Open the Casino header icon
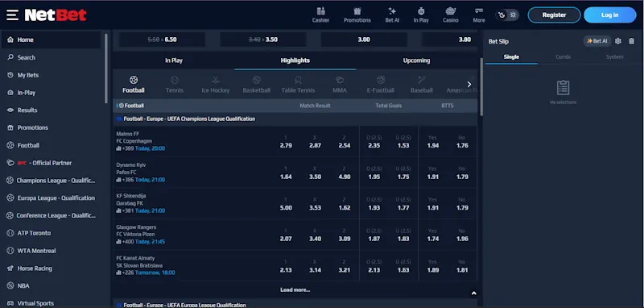 coord(451,15)
